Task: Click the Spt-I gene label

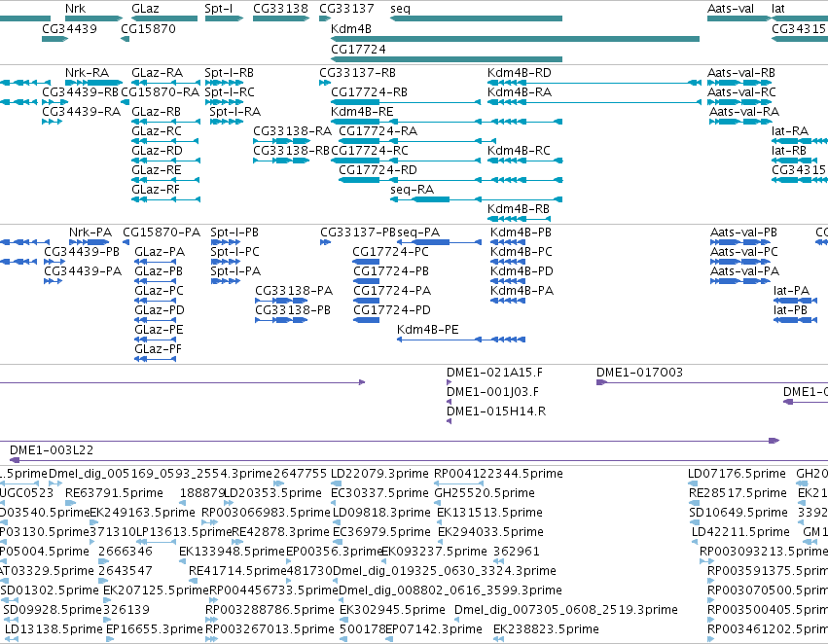Action: 219,9
